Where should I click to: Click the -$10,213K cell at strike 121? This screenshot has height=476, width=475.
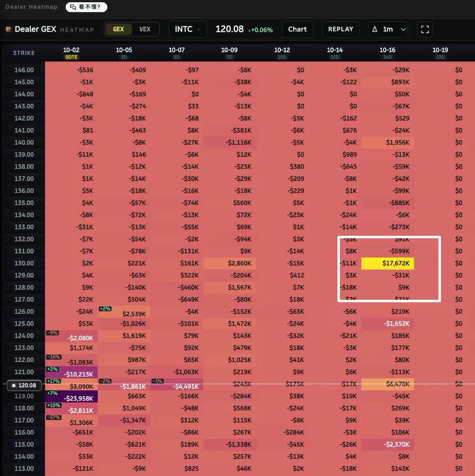71,372
